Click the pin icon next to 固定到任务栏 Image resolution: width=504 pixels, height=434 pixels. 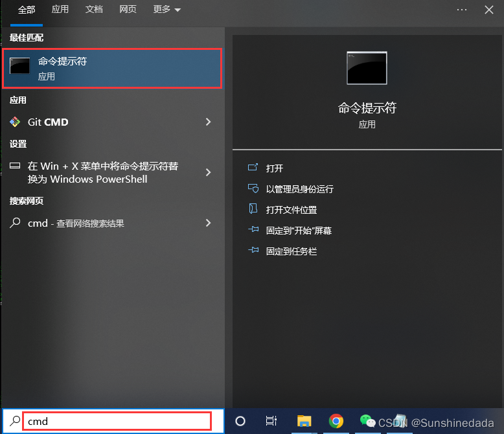253,250
